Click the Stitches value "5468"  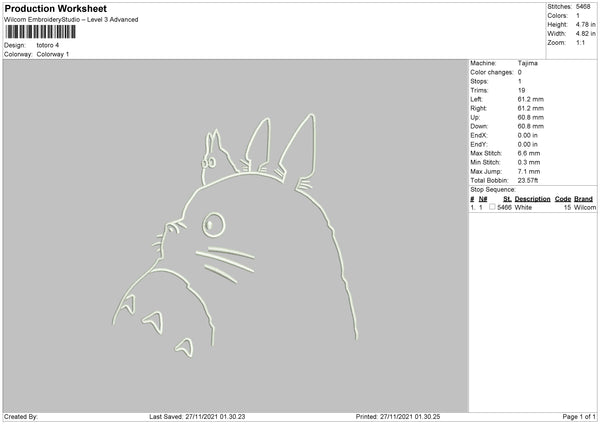583,7
